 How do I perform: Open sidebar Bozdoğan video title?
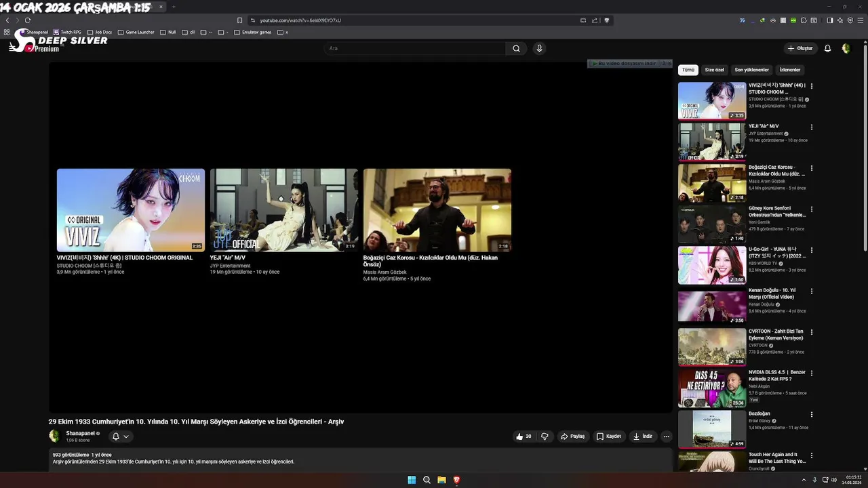[759, 413]
